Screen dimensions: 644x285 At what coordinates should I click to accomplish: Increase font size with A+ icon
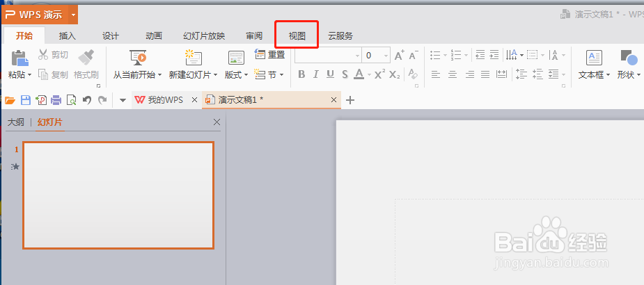point(399,56)
